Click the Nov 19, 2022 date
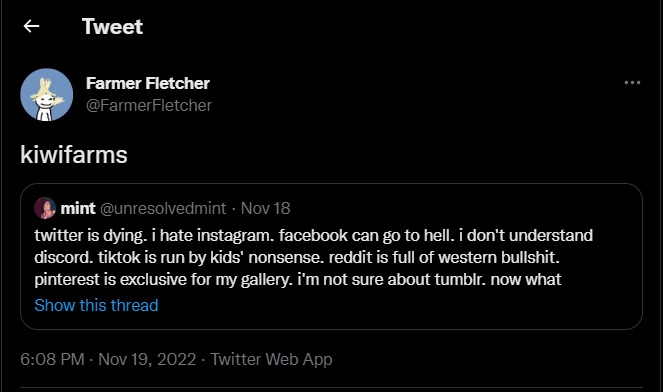The height and width of the screenshot is (392, 663). [x=147, y=359]
